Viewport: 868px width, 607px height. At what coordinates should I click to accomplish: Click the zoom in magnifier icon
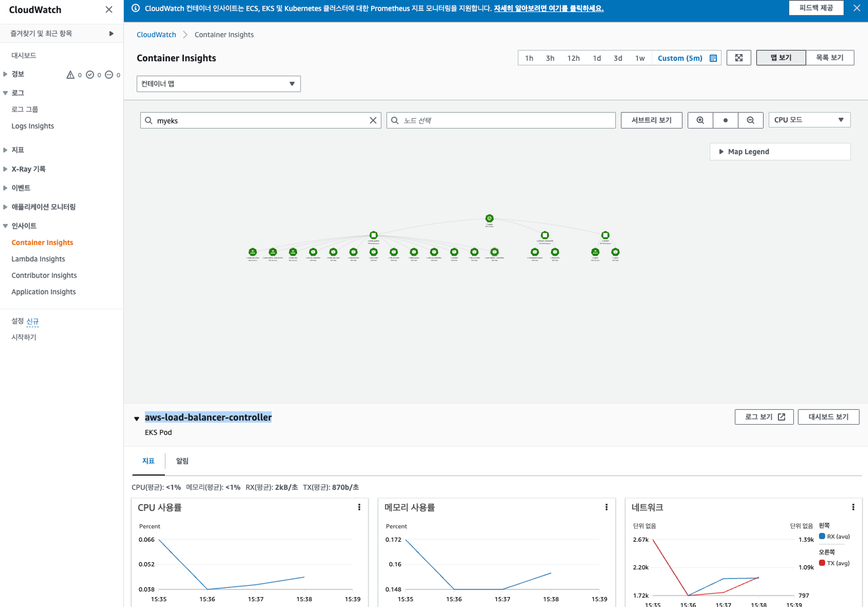[x=700, y=120]
